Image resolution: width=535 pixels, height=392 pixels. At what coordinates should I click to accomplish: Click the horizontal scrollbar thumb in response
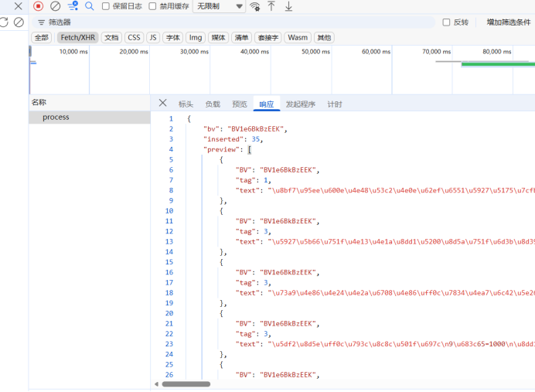pyautogui.click(x=186, y=384)
